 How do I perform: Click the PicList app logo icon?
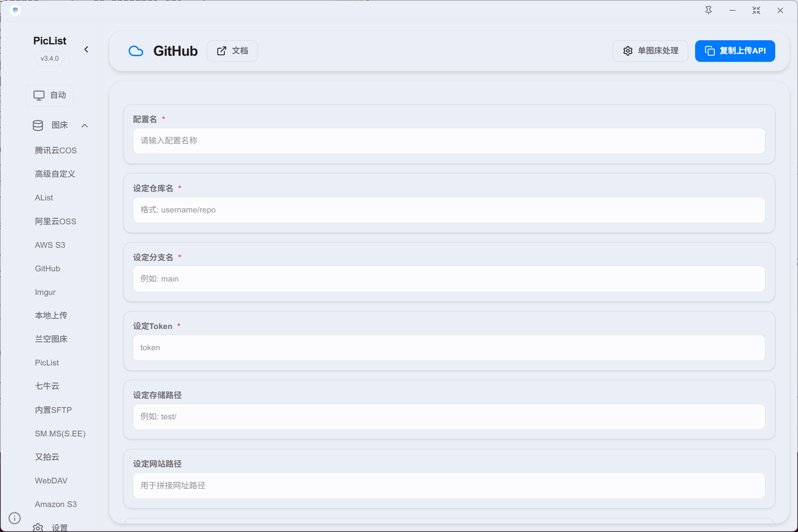point(15,10)
